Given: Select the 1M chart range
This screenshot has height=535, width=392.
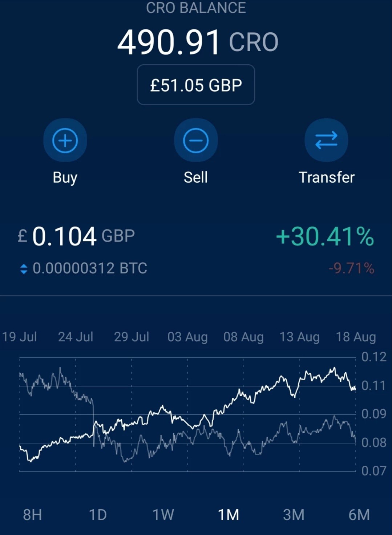Looking at the screenshot, I should [x=228, y=515].
